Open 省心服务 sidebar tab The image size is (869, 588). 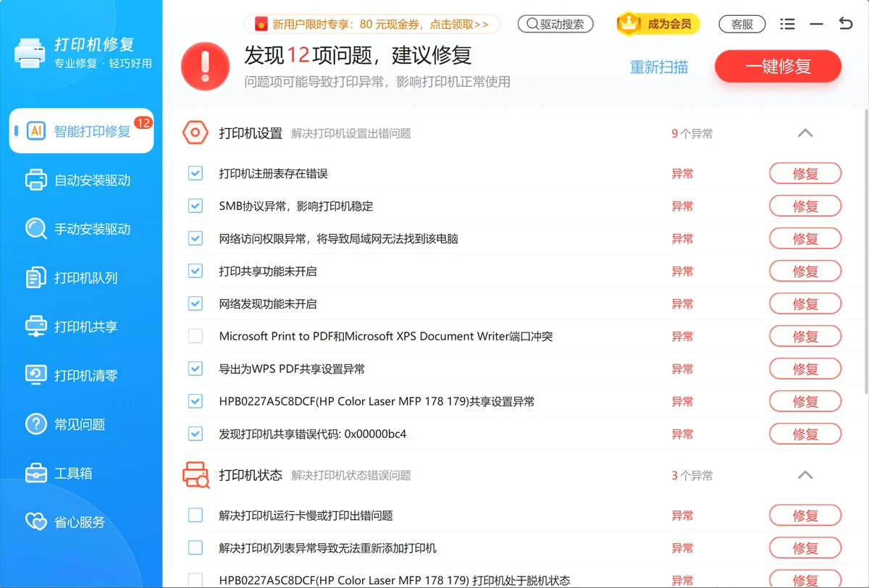[81, 522]
